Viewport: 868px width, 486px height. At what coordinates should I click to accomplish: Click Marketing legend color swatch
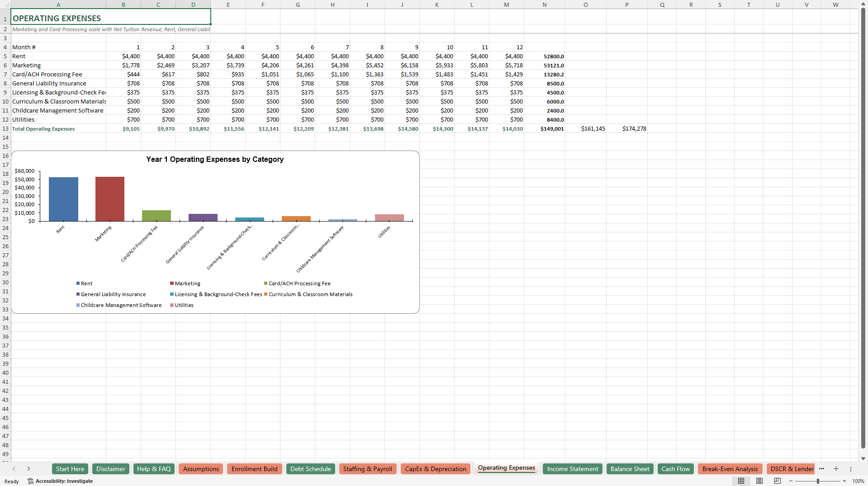[x=172, y=283]
